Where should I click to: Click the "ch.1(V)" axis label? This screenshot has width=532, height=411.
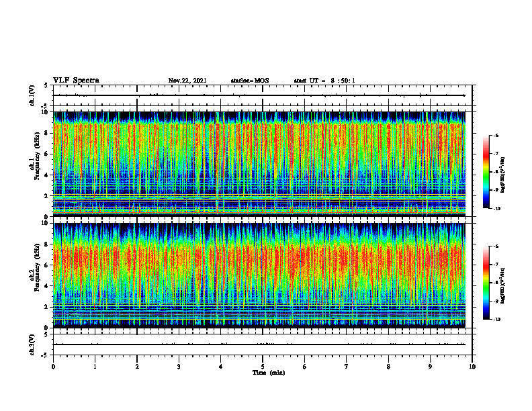[x=32, y=95]
